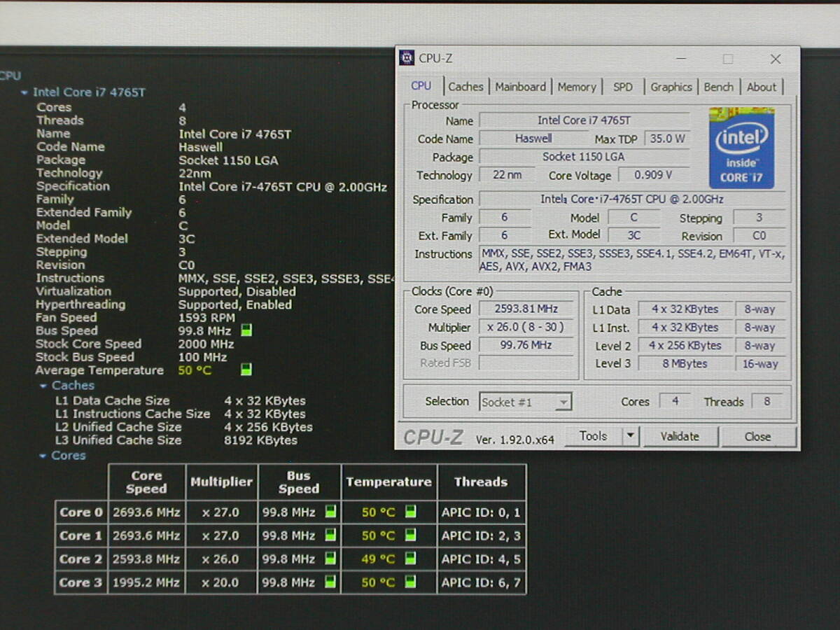Collapse the Cores section

click(43, 456)
